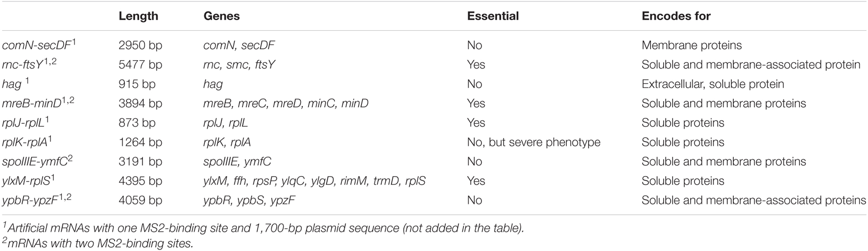Click the 'Extracellular, soluble protein' cell
Screen dimensions: 868x251
click(713, 84)
